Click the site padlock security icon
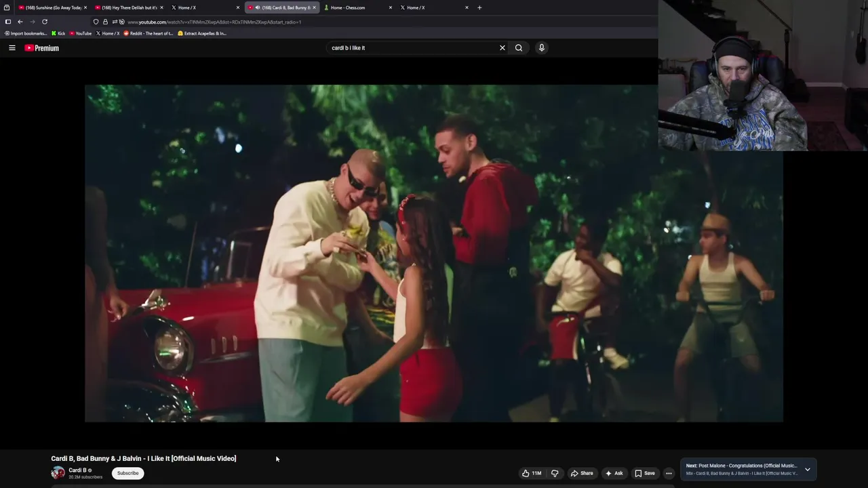868x488 pixels. coord(105,22)
